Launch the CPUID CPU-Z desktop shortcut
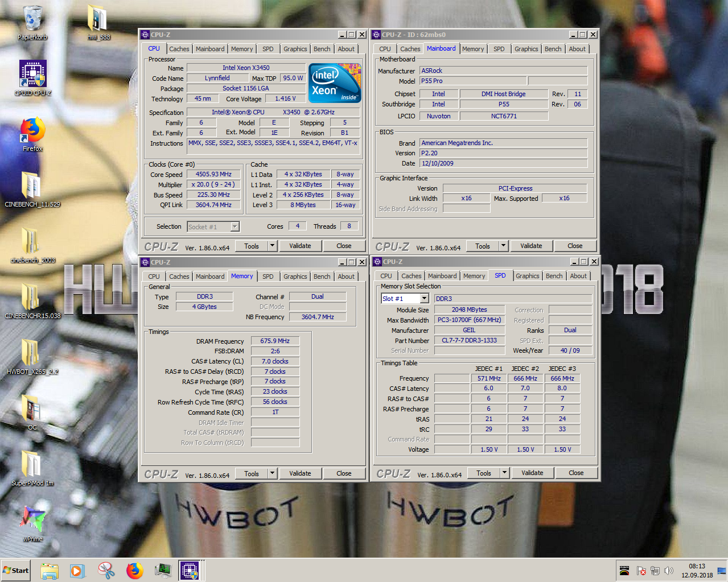The width and height of the screenshot is (728, 582). click(32, 78)
